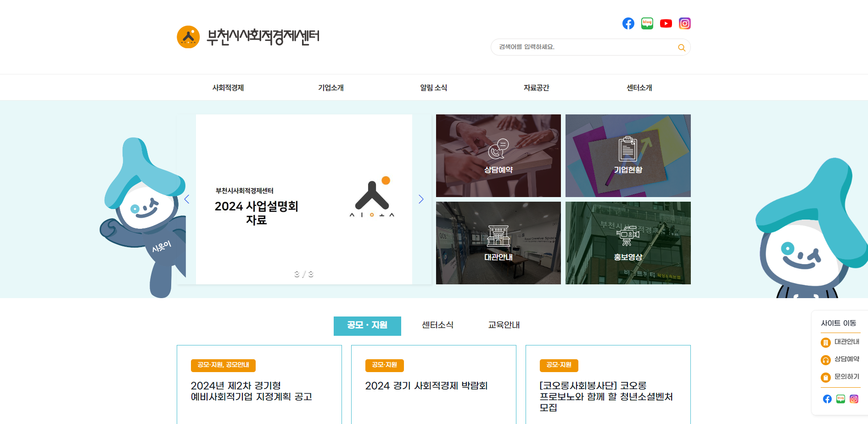The width and height of the screenshot is (868, 424).
Task: Click the building icon beside 대관안내 quick link
Action: (826, 343)
